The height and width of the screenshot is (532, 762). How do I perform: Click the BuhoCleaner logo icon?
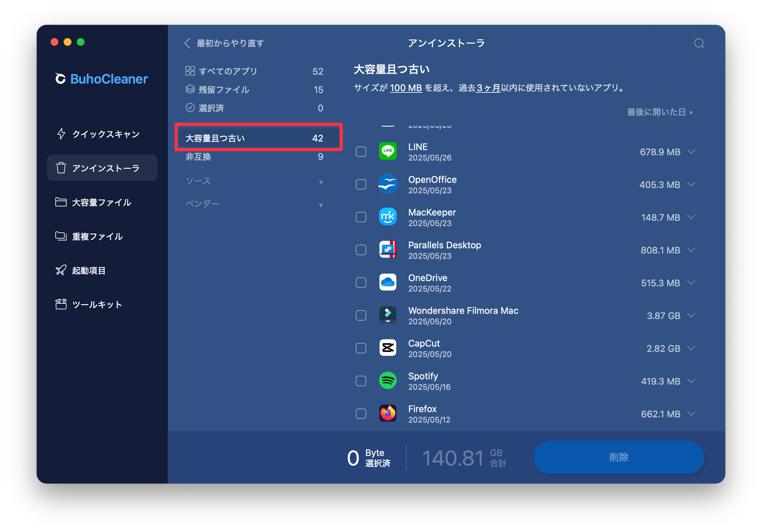60,79
